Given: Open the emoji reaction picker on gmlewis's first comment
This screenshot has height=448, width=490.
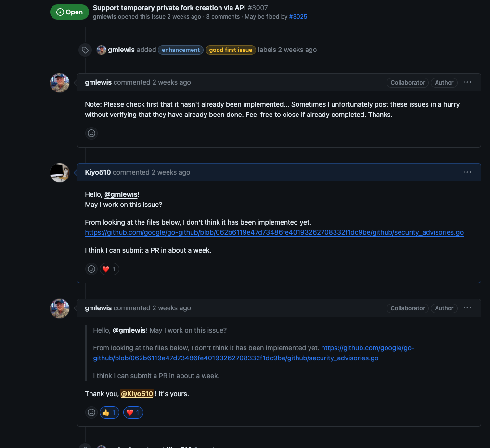Looking at the screenshot, I should [x=91, y=133].
